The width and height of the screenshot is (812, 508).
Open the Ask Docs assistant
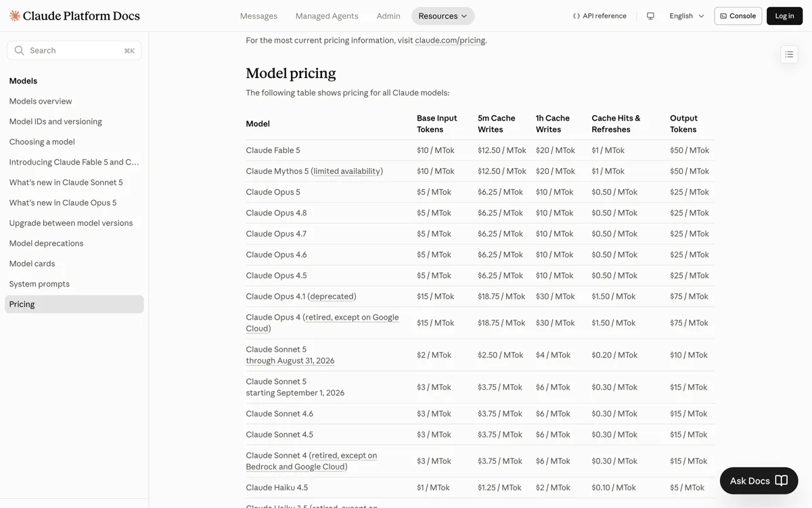point(759,480)
